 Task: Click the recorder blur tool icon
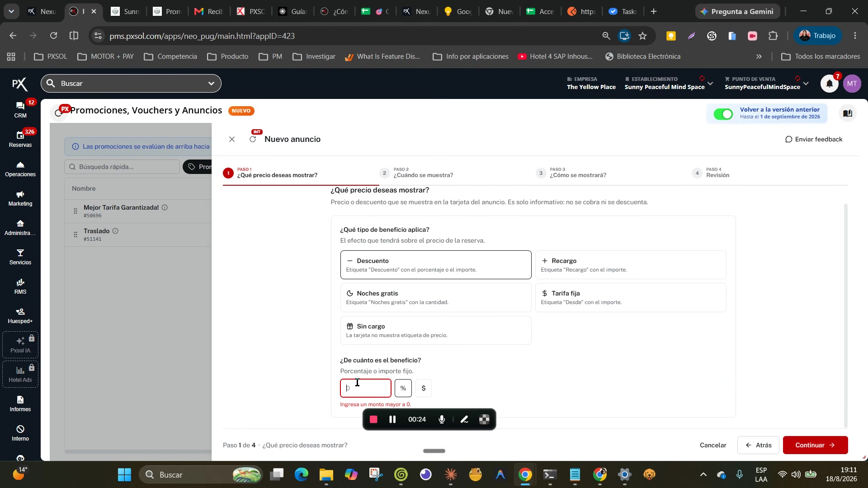(x=484, y=419)
